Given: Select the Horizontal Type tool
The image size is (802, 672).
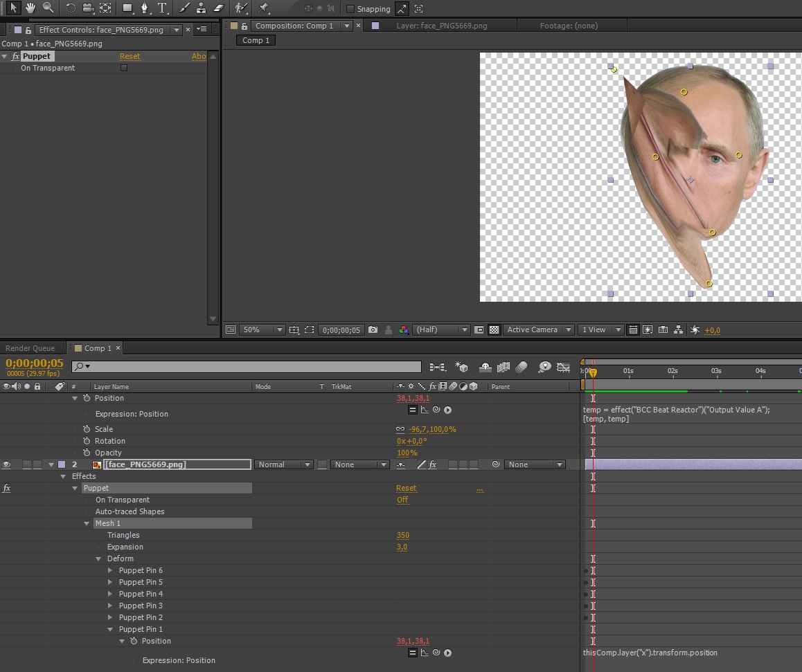Looking at the screenshot, I should [x=162, y=8].
